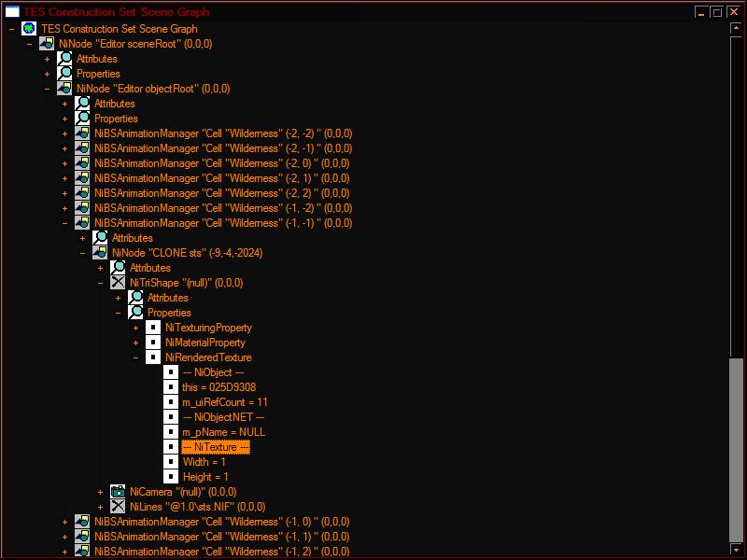Expand NiTexturingProperty entry
The image size is (747, 560).
pos(135,328)
